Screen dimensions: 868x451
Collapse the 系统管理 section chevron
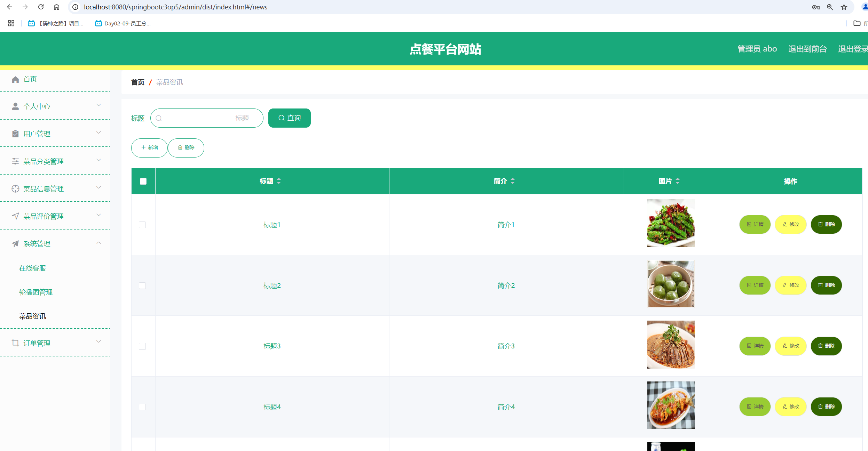pos(98,243)
